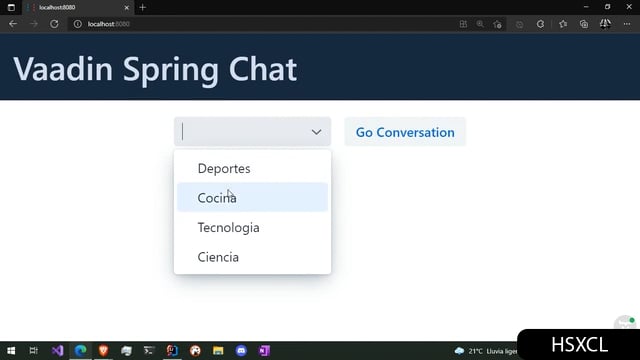Open the browser extensions icon

tap(540, 24)
